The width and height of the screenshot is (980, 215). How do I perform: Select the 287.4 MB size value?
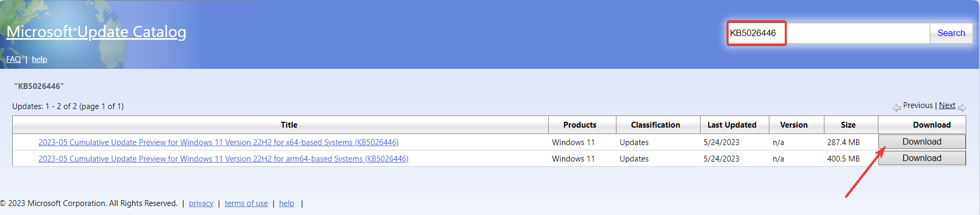pos(843,142)
